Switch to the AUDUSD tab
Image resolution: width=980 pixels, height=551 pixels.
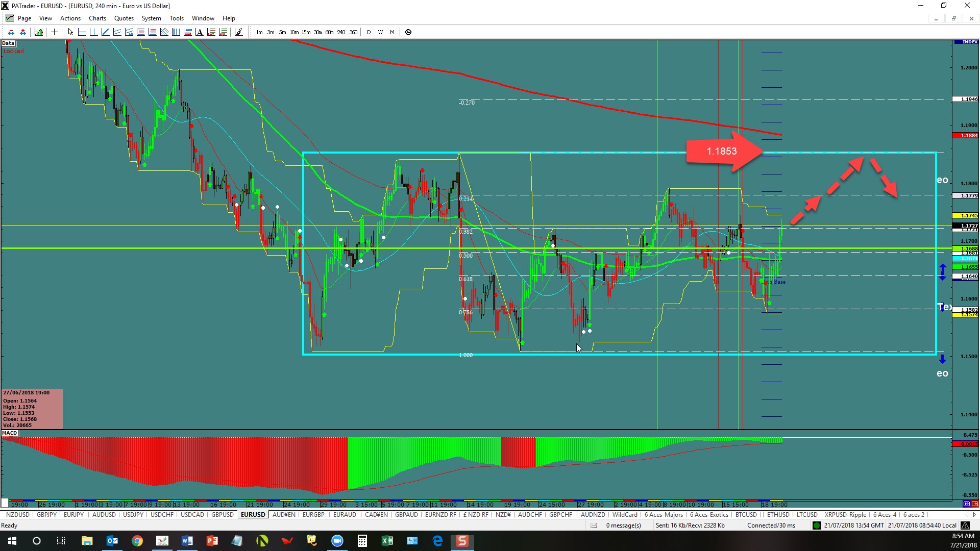click(x=104, y=515)
